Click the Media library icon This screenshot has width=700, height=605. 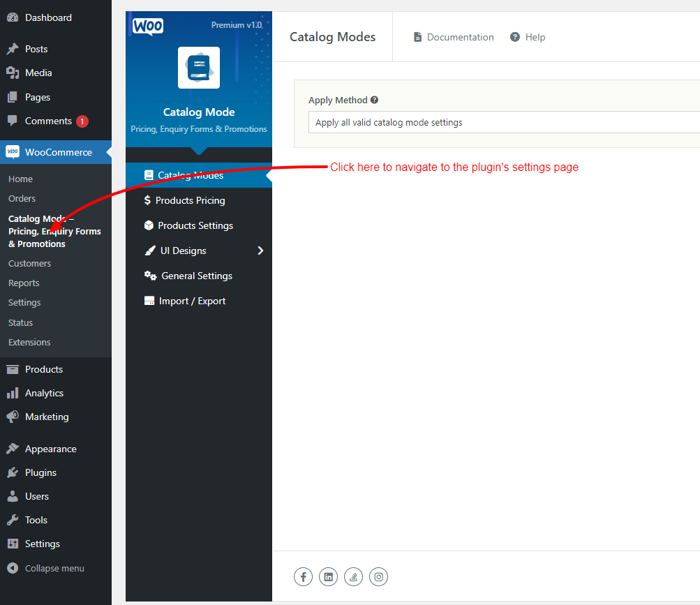(x=13, y=73)
